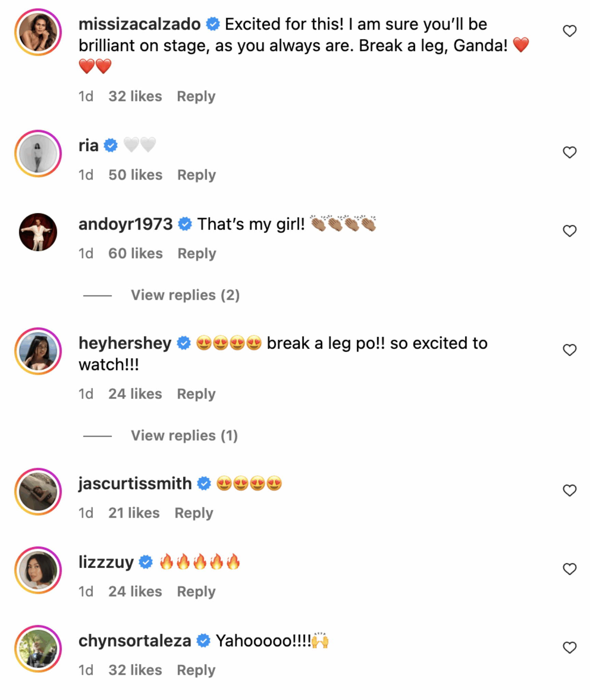The image size is (590, 700).
Task: Like ria's white hearts comment
Action: [x=569, y=152]
